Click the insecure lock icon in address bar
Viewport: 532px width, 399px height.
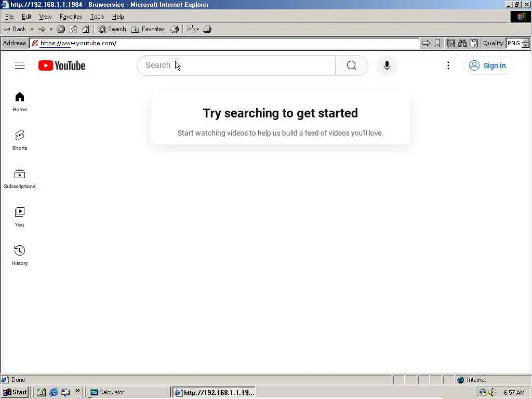click(35, 43)
